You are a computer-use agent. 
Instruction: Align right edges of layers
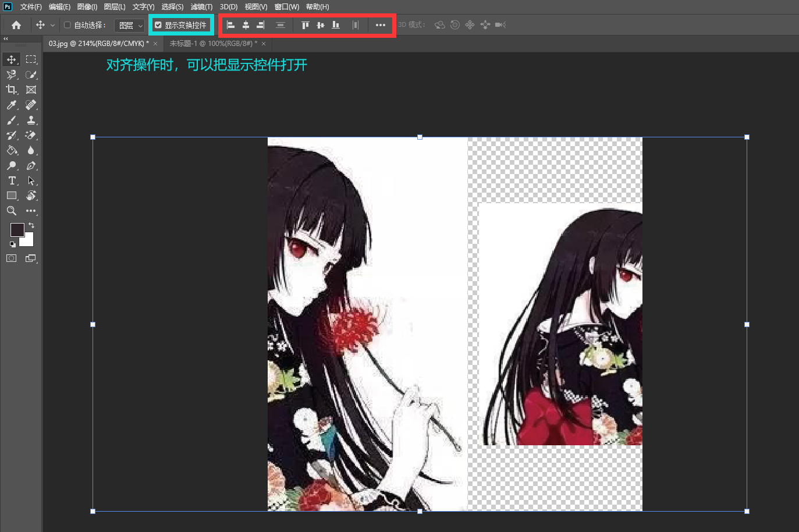click(261, 25)
